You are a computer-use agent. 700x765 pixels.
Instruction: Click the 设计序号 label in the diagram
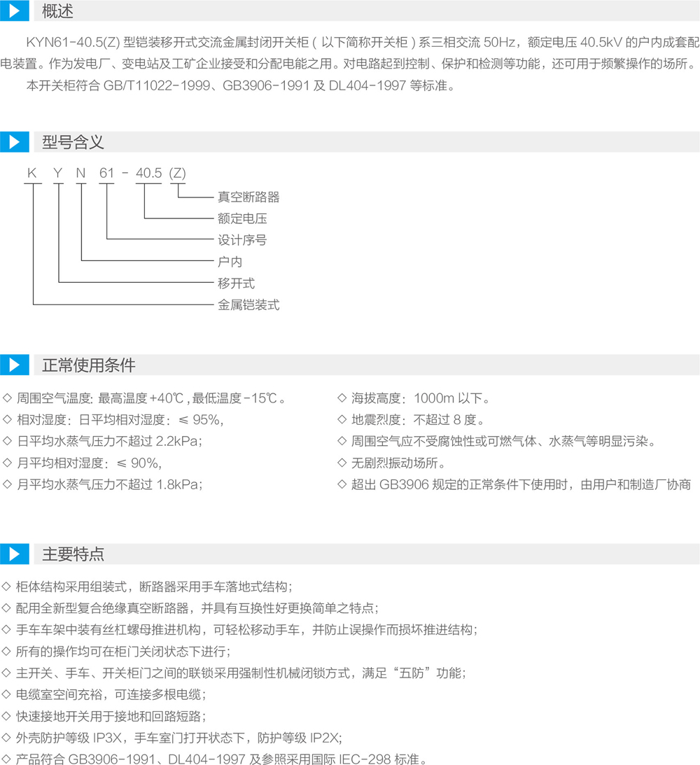(x=242, y=240)
